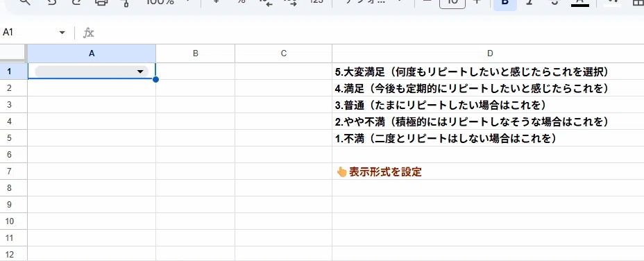
Task: Open the Name box dropdown arrow
Action: [x=62, y=33]
